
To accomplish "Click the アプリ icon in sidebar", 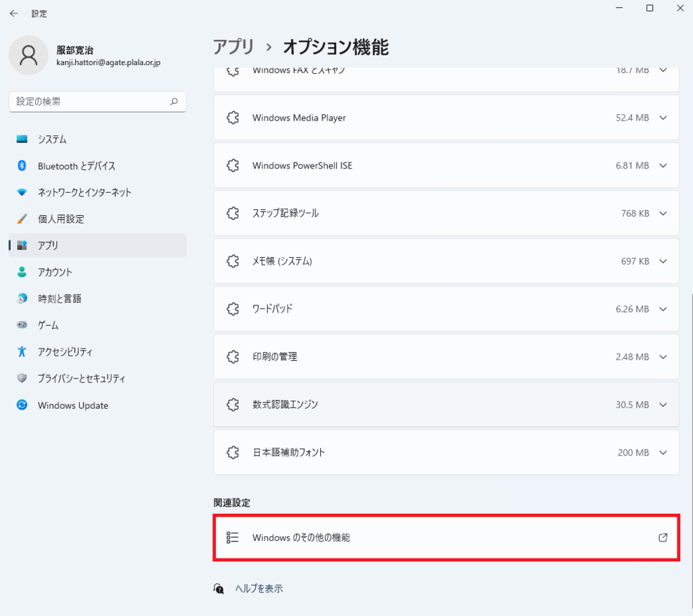I will pos(22,245).
